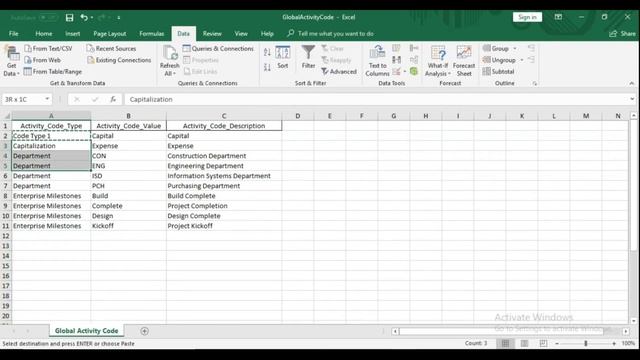Screen dimensions: 640x360
Task: Click the Insert Function fx icon
Action: tap(113, 99)
